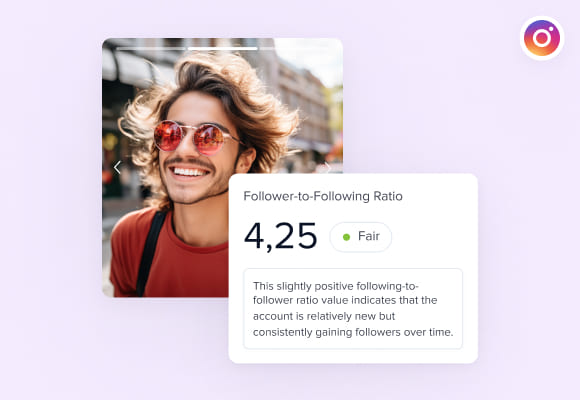Click the Follower-to-Following Ratio heading
The width and height of the screenshot is (580, 400).
click(x=323, y=196)
